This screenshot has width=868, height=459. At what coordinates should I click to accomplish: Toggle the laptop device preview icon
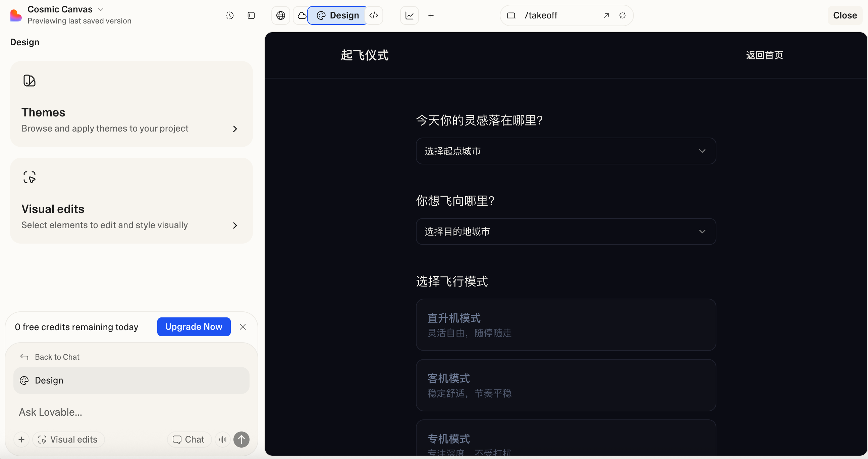point(511,15)
